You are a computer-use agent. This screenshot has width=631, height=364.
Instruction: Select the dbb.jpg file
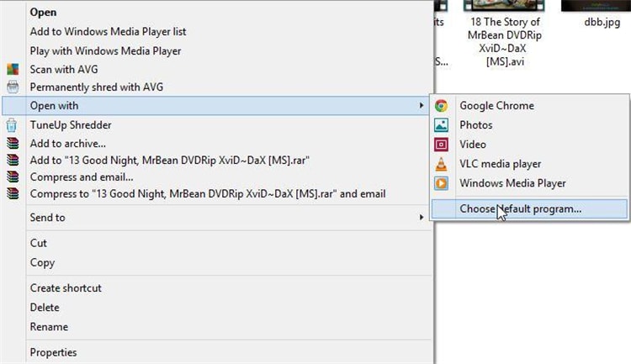[602, 22]
